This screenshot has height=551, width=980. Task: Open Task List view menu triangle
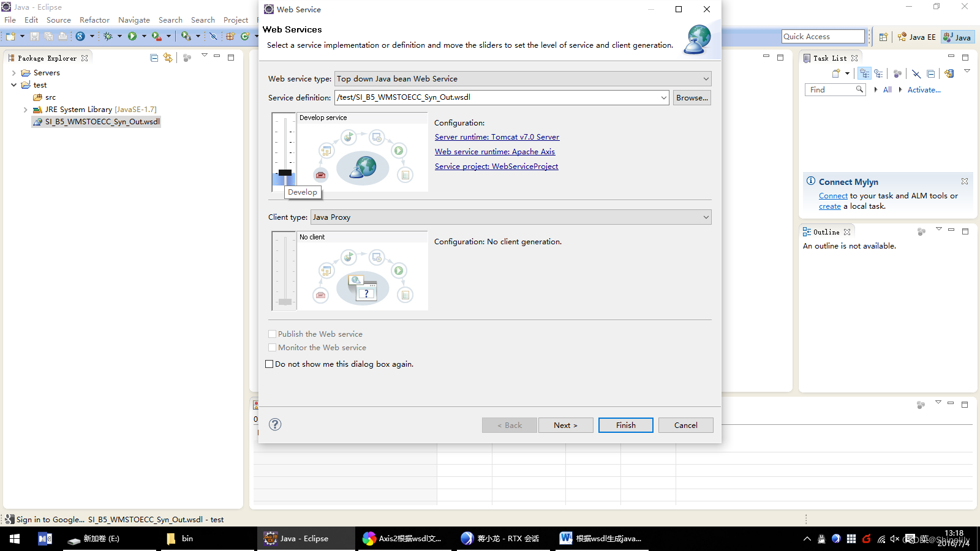967,71
